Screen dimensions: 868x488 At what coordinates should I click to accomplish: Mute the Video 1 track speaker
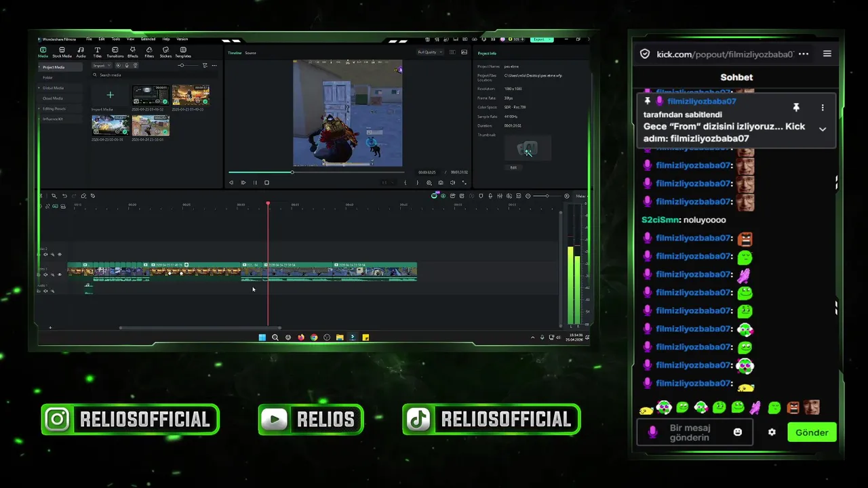click(x=45, y=274)
